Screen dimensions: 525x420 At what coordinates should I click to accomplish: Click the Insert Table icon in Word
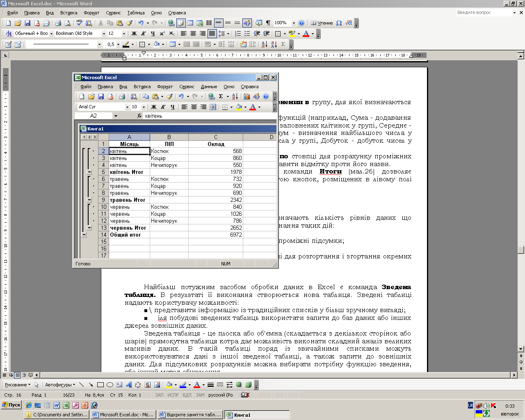(x=190, y=23)
